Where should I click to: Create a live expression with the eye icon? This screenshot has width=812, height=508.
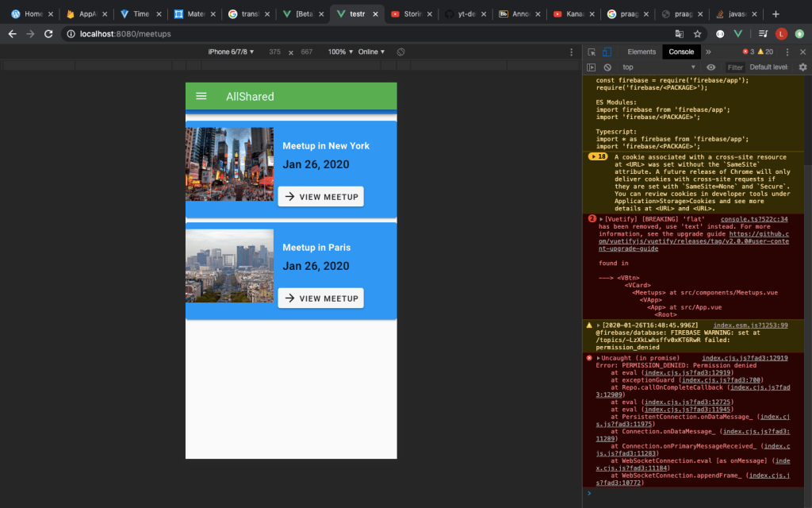[710, 67]
